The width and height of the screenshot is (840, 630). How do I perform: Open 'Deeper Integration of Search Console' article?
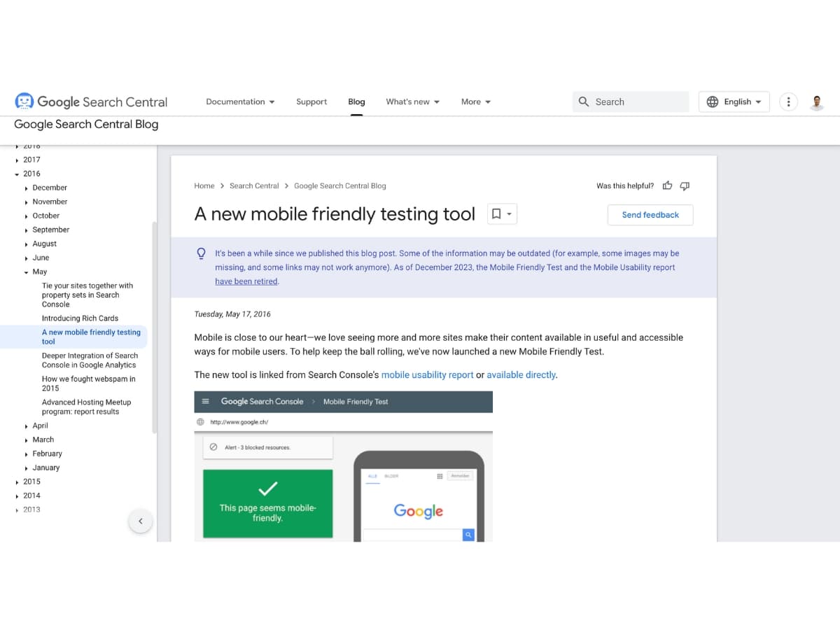90,360
